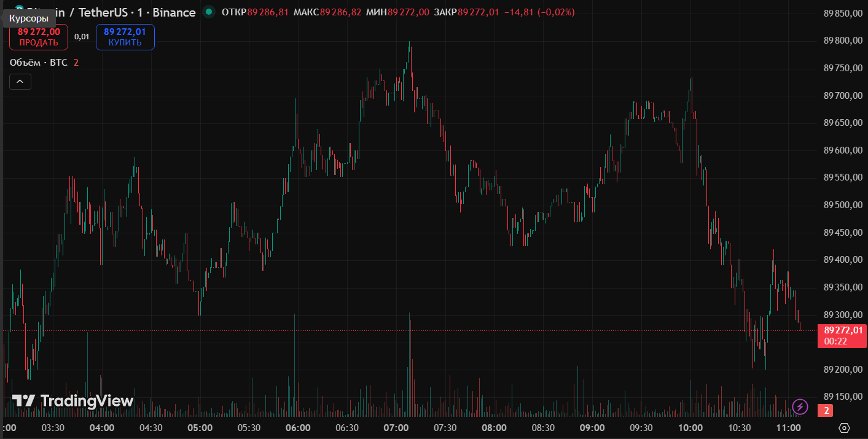Click the 89 800,00 price scale label
Viewport: 868px width, 439px height.
pos(843,41)
